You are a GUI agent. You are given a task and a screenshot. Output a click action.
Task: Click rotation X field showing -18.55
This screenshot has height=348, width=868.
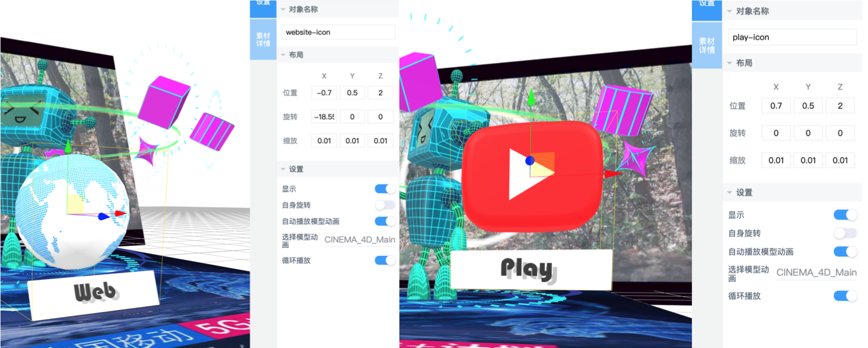(324, 117)
